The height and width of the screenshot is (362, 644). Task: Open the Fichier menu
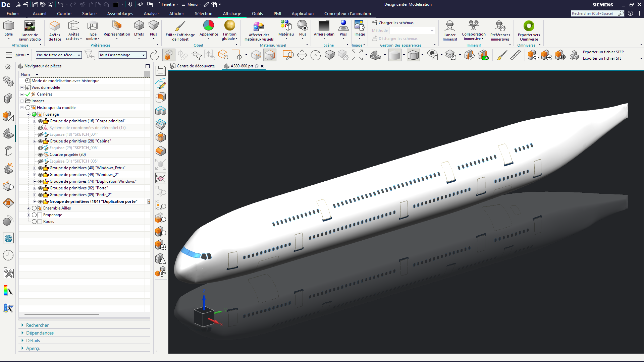(13, 14)
